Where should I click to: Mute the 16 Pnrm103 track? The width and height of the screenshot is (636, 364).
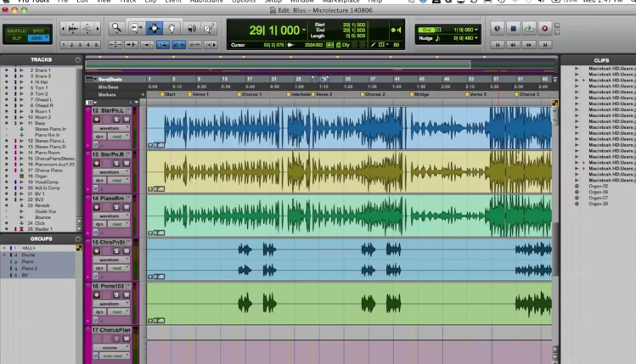pos(127,294)
